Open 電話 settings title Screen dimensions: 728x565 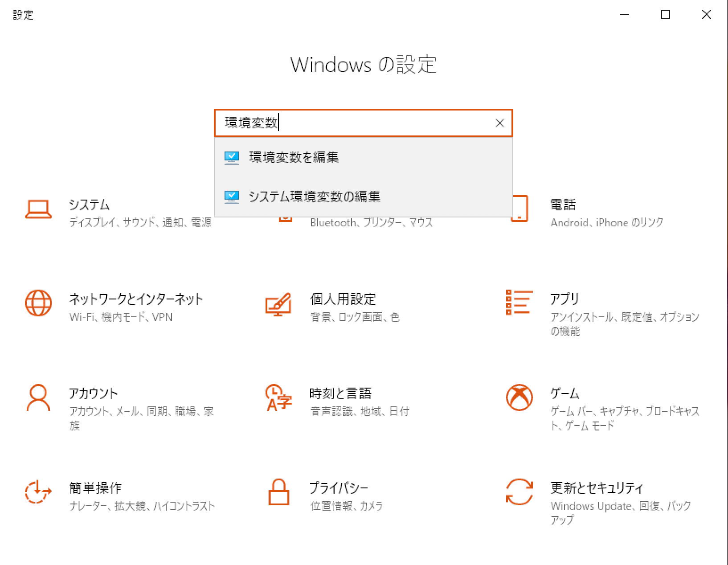pyautogui.click(x=563, y=205)
